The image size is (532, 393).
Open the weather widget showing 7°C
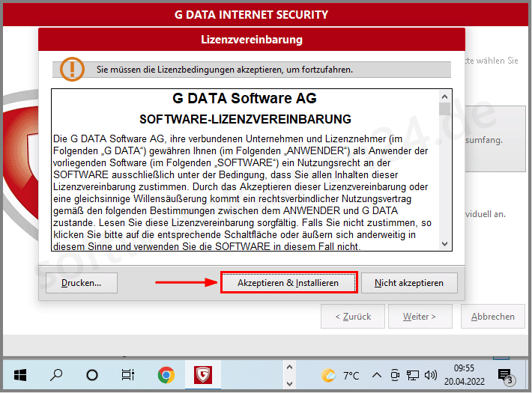point(341,374)
